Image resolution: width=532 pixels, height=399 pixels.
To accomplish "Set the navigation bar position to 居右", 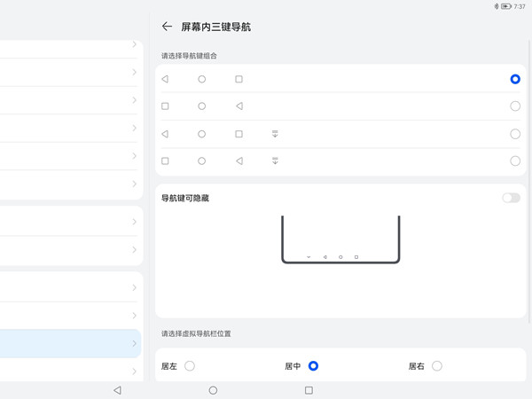I will pyautogui.click(x=437, y=365).
